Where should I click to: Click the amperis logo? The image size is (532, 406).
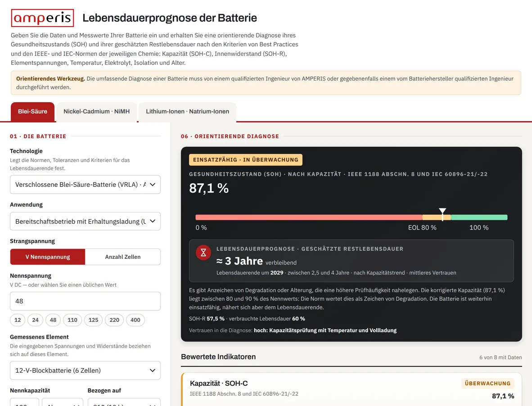tap(42, 18)
